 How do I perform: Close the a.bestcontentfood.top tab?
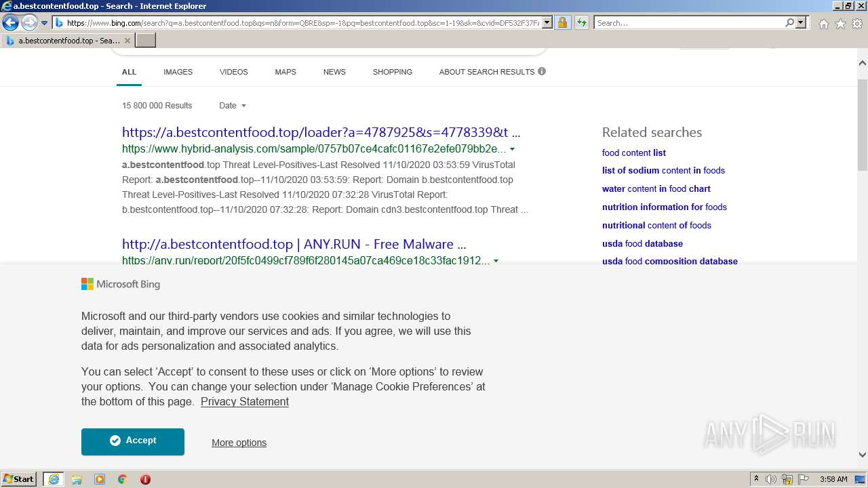coord(127,41)
